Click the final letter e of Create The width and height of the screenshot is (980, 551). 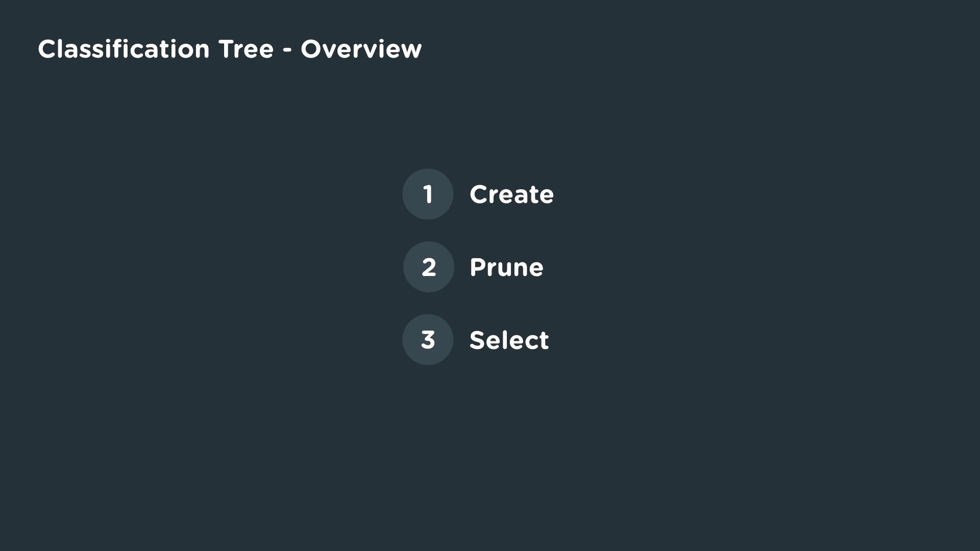coord(546,197)
